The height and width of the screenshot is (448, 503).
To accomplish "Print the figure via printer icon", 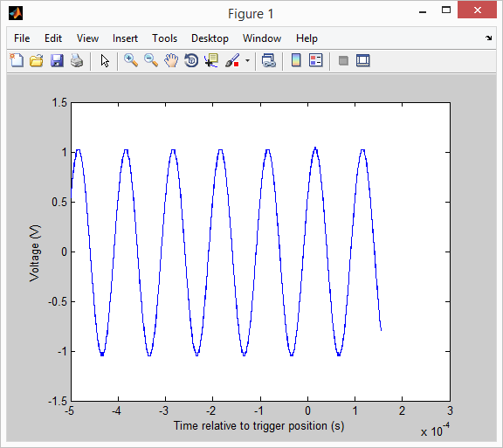I will tap(77, 60).
